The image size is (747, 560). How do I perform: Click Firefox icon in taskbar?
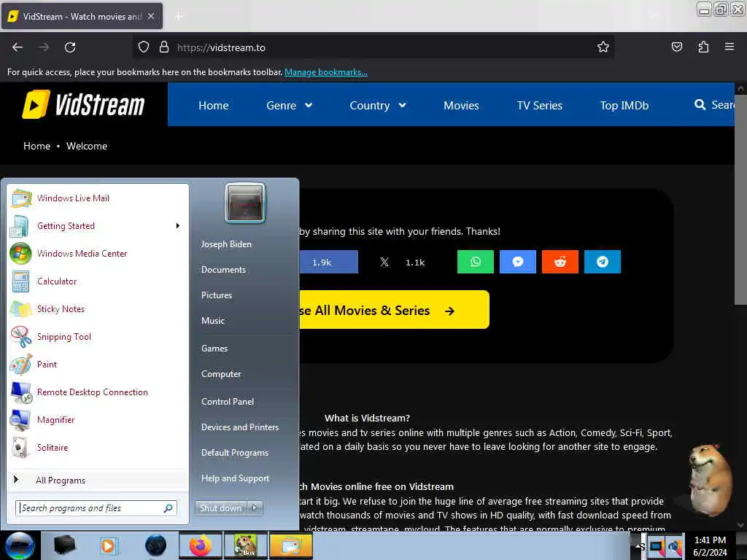pos(200,545)
